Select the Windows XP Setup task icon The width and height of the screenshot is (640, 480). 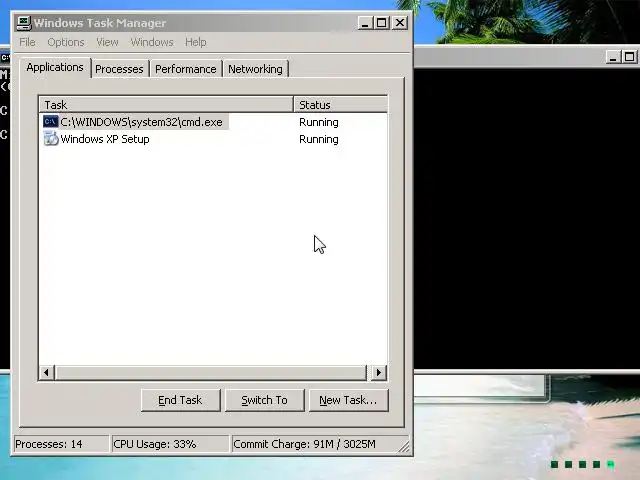tap(51, 139)
